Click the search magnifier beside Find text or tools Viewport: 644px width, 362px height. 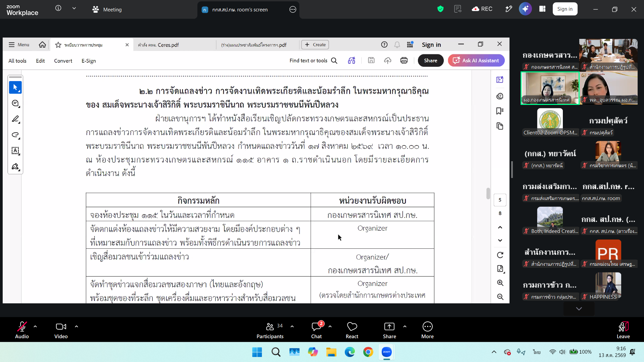(334, 61)
